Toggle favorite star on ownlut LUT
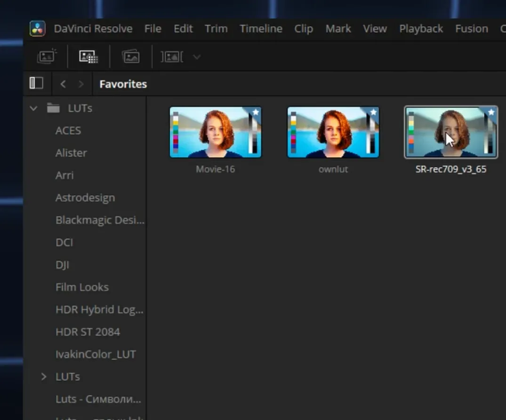The image size is (506, 420). point(373,112)
